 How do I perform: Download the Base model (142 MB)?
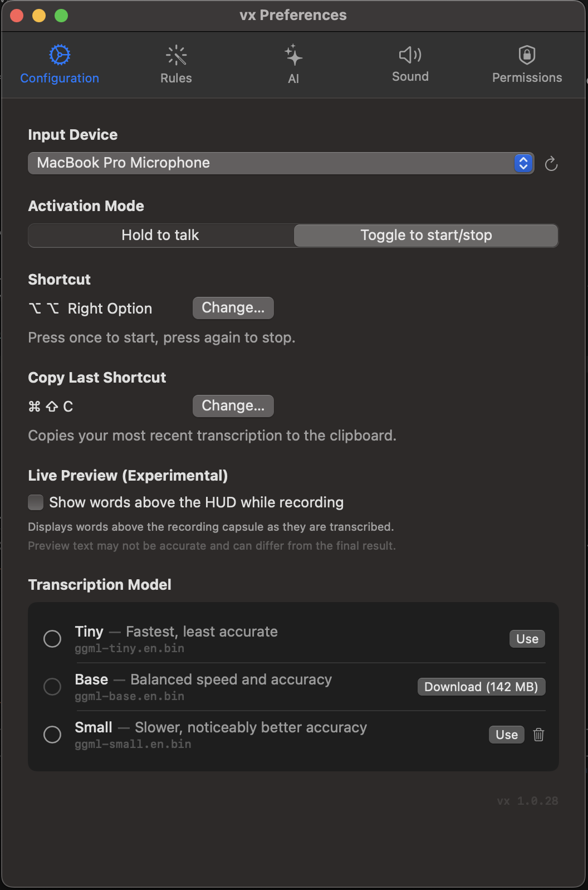tap(481, 687)
